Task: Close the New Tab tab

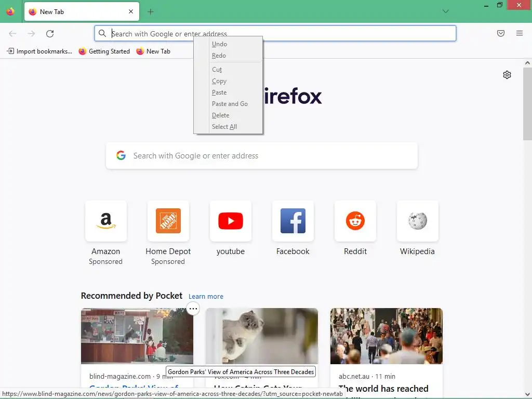Action: pyautogui.click(x=131, y=11)
